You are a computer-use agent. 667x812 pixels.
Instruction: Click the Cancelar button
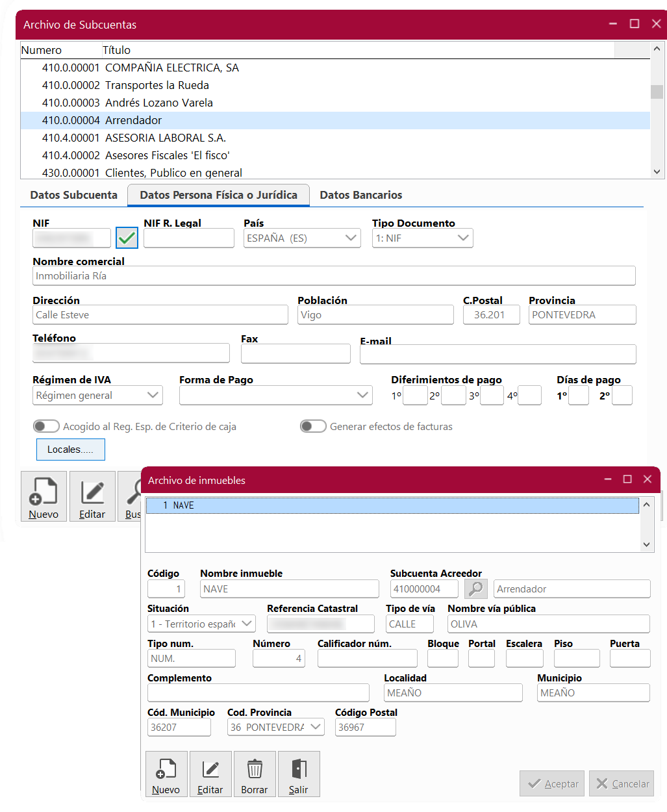(x=622, y=783)
